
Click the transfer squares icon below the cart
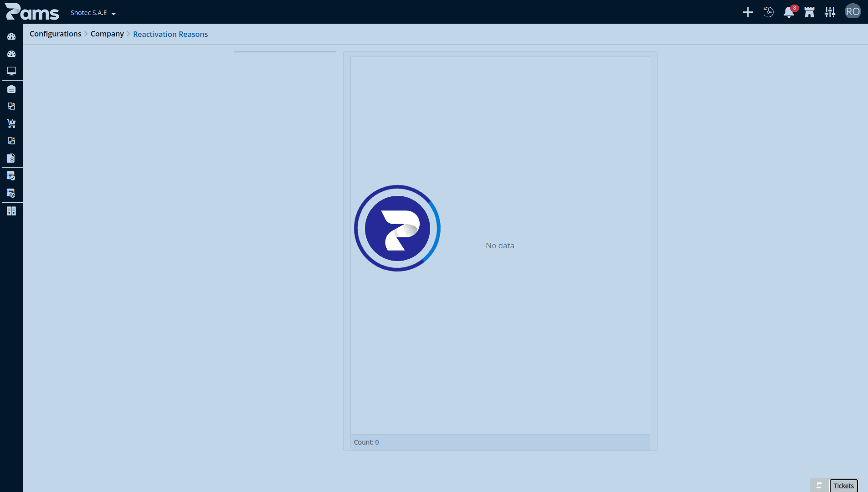(x=11, y=141)
